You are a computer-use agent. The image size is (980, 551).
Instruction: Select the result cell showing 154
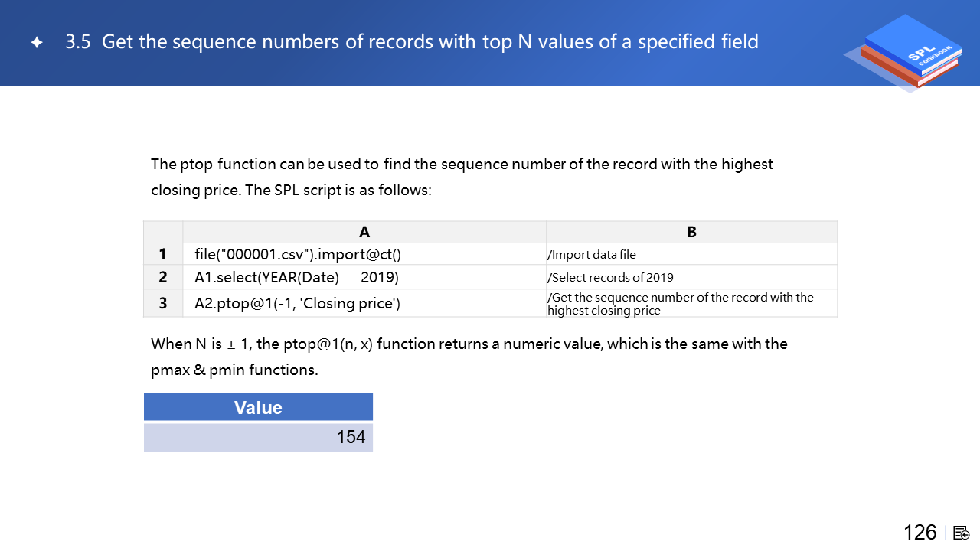258,438
